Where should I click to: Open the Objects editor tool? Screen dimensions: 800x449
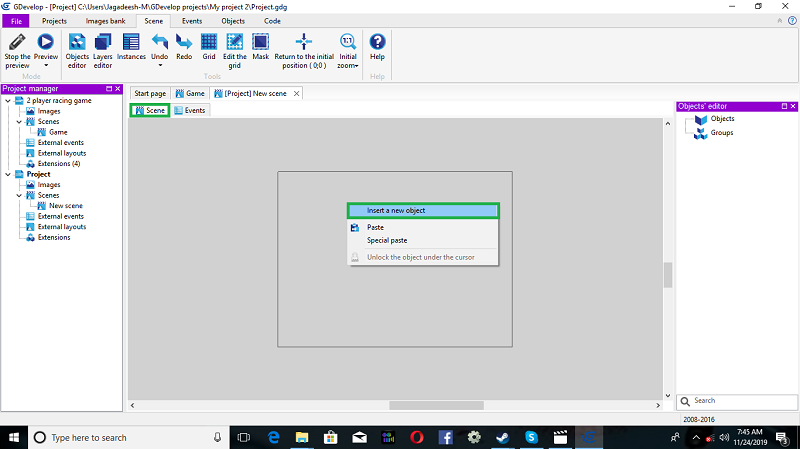(x=77, y=42)
